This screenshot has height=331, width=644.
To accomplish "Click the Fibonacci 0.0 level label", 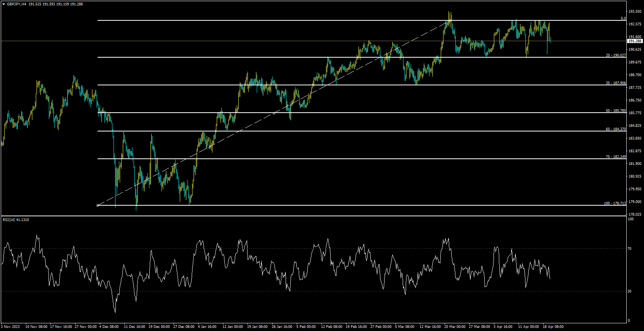I will tap(623, 18).
